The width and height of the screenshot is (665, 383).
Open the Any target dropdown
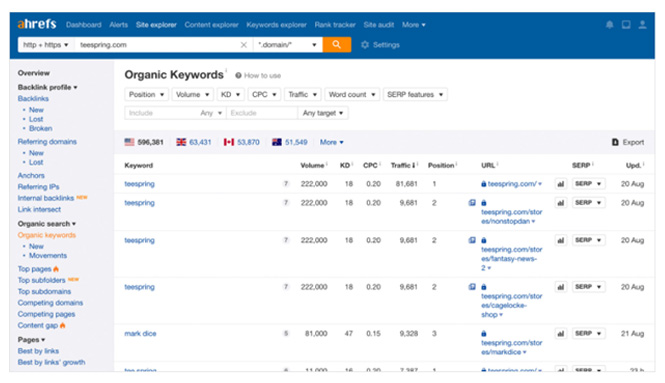[323, 113]
